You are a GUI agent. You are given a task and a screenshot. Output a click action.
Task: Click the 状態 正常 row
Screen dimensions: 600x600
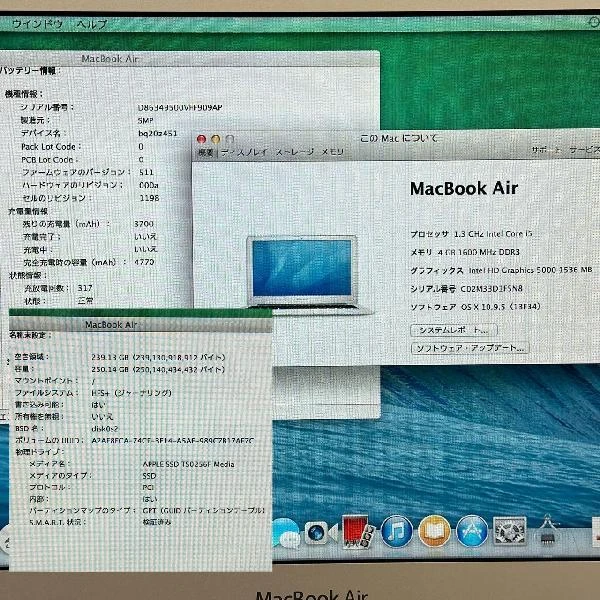coord(59,301)
